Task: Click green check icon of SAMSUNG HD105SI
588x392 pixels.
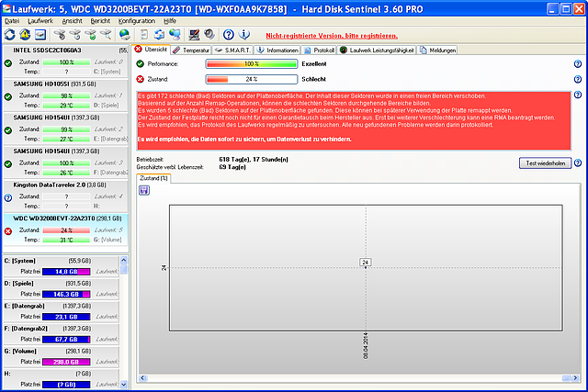Action: (x=8, y=96)
